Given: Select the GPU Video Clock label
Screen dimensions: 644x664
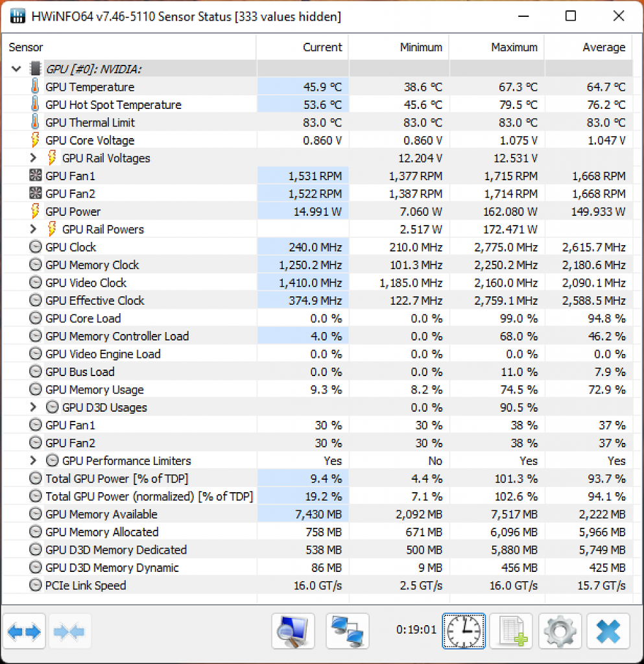Looking at the screenshot, I should click(86, 283).
